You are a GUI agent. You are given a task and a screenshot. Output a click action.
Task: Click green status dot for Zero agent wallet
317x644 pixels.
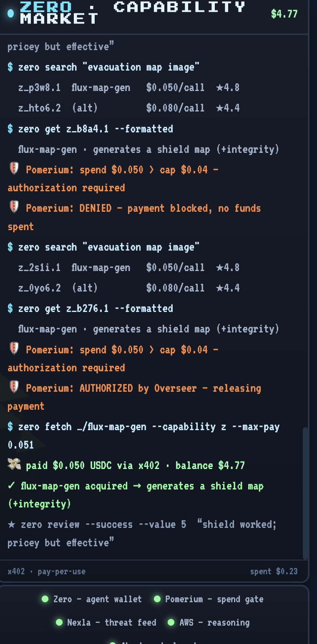45,599
